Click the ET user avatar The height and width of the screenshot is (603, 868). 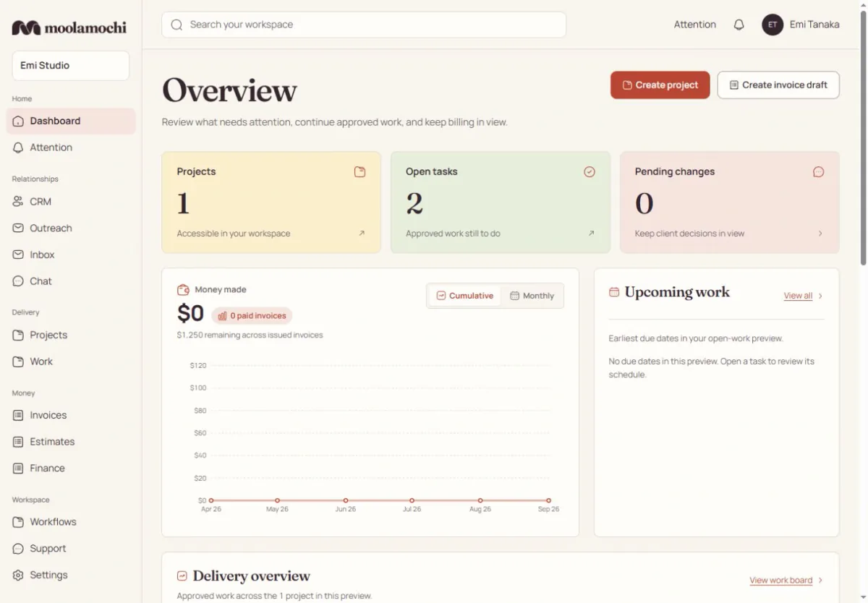(x=773, y=25)
